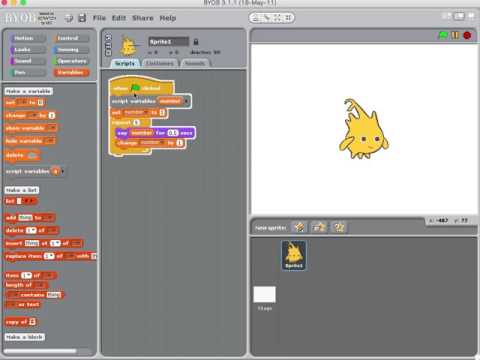Select the Variables block category
480x360 pixels.
71,72
